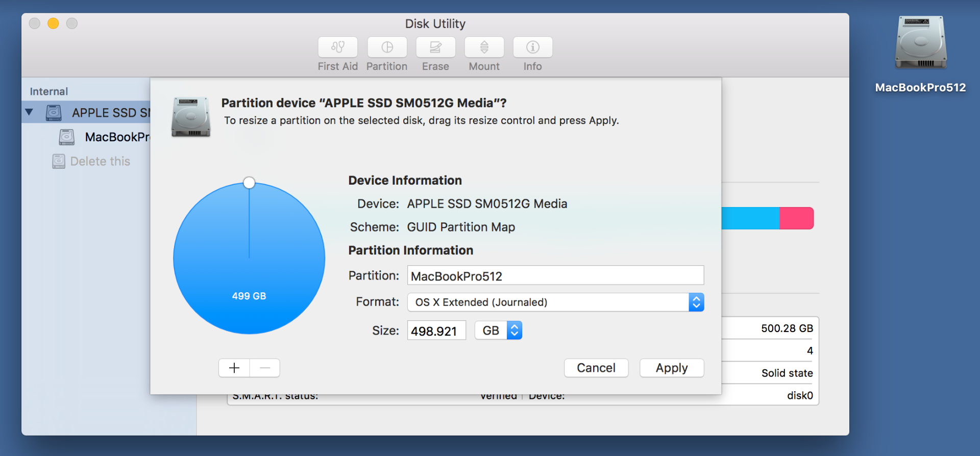Click the 500.28 GB capacity value
Screen dimensions: 980x456
(x=787, y=328)
